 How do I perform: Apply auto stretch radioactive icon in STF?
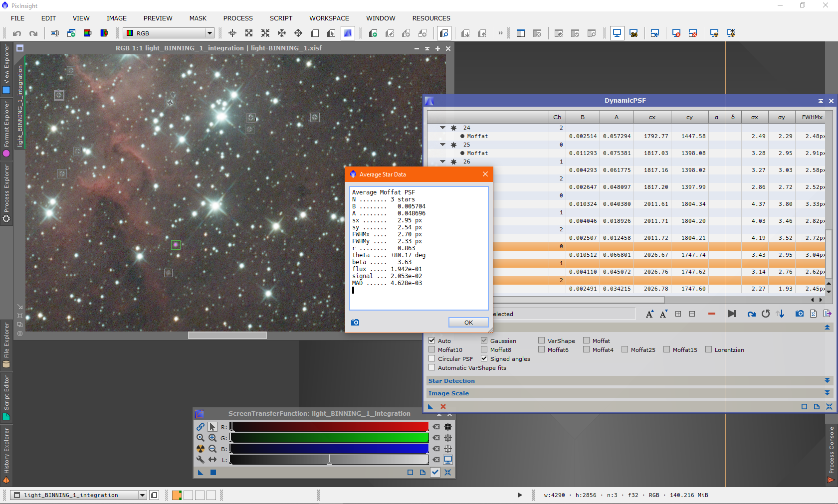pyautogui.click(x=201, y=449)
